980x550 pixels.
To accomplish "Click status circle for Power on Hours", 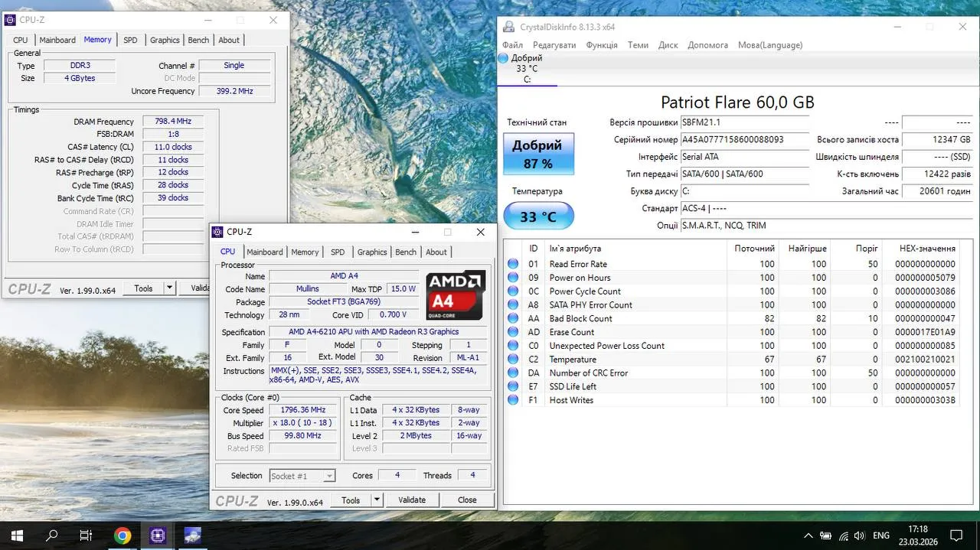I will 513,278.
